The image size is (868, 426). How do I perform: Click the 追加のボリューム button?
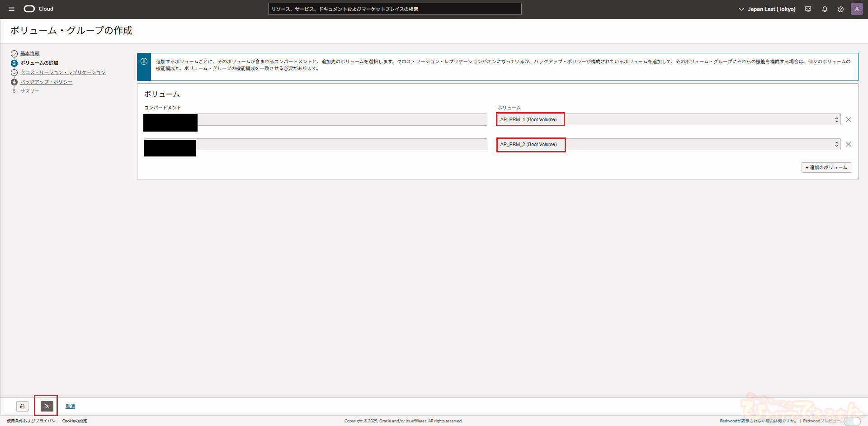(826, 168)
